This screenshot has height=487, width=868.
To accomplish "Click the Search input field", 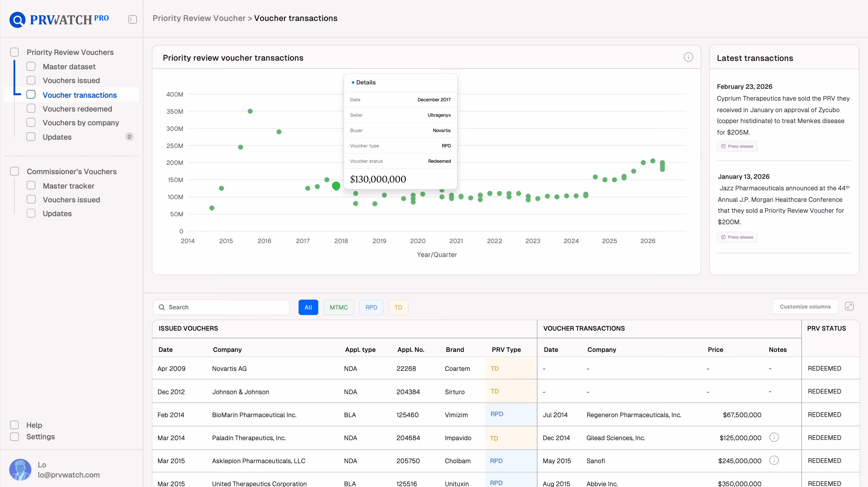I will 221,307.
